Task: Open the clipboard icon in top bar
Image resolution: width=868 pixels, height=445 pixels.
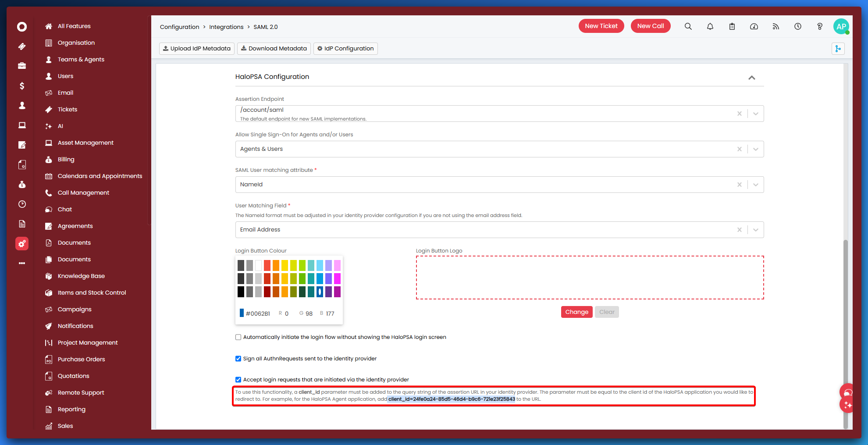Action: click(x=732, y=26)
